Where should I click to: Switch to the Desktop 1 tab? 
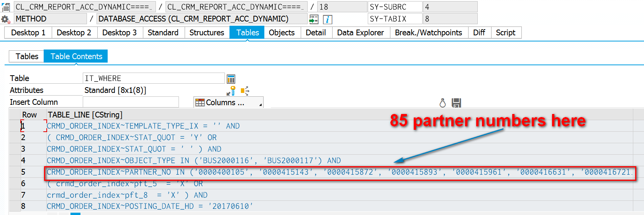point(28,33)
